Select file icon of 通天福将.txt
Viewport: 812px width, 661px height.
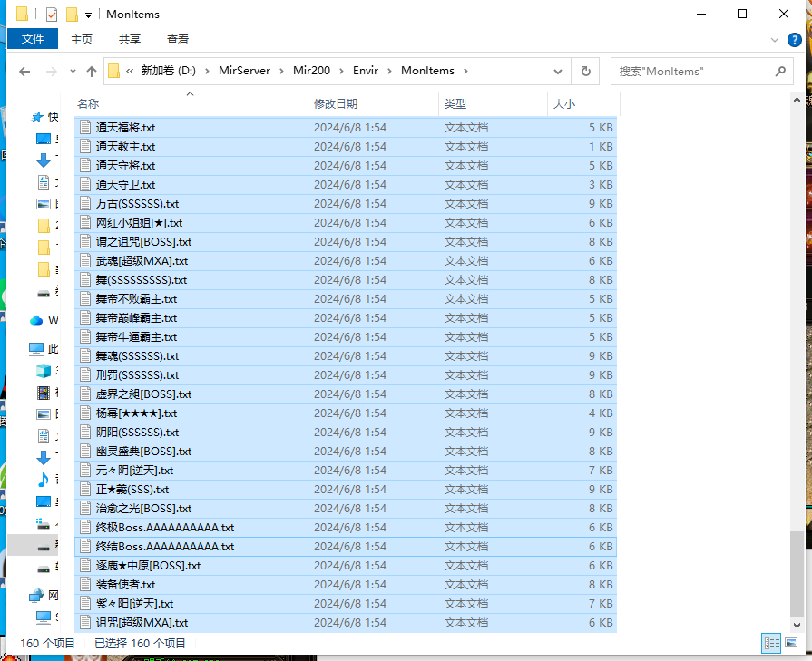(85, 127)
